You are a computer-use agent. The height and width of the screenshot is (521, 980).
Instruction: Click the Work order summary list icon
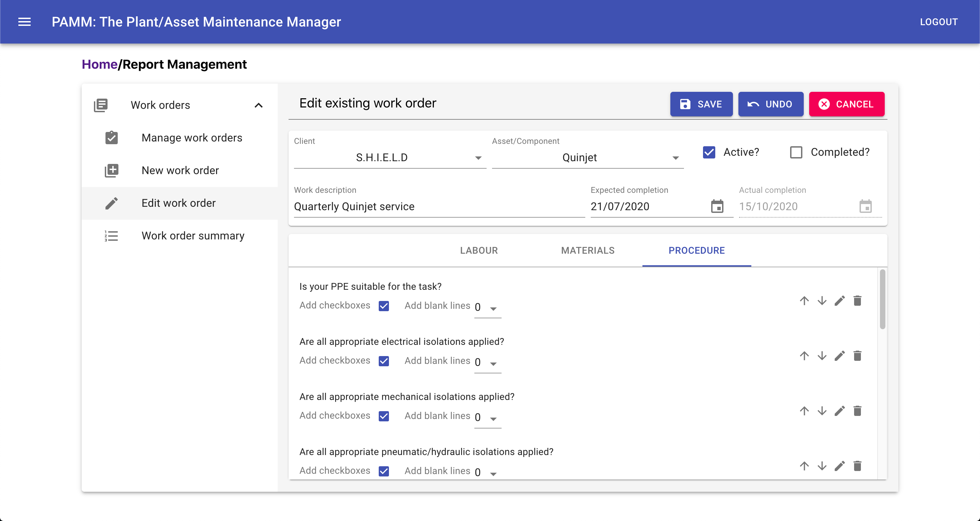click(112, 236)
